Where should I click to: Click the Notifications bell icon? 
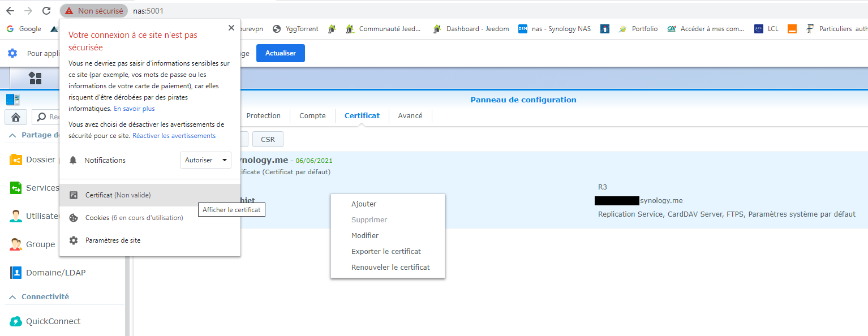coord(73,161)
